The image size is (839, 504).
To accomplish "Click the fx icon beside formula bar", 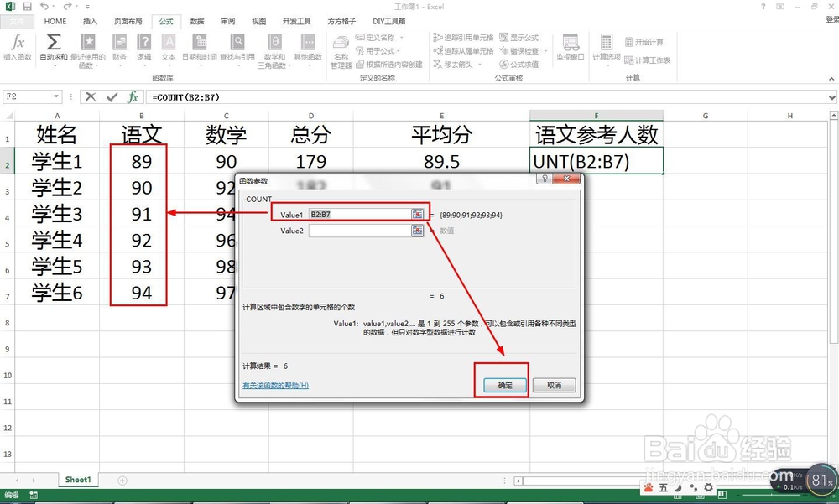I will [x=133, y=96].
